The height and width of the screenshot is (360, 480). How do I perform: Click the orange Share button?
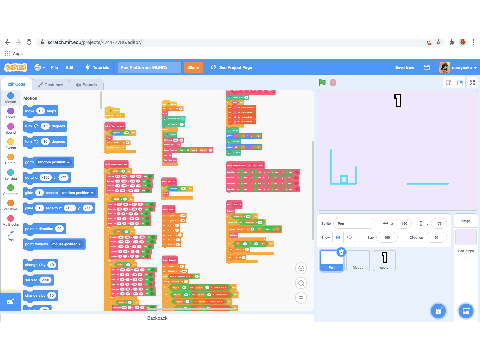(x=193, y=67)
